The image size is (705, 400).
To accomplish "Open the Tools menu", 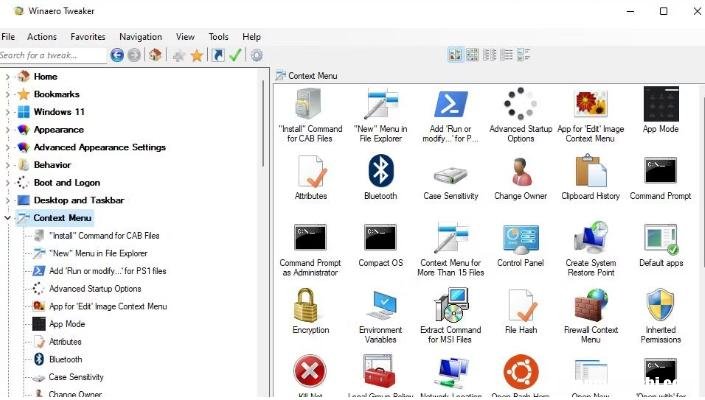I will [219, 37].
